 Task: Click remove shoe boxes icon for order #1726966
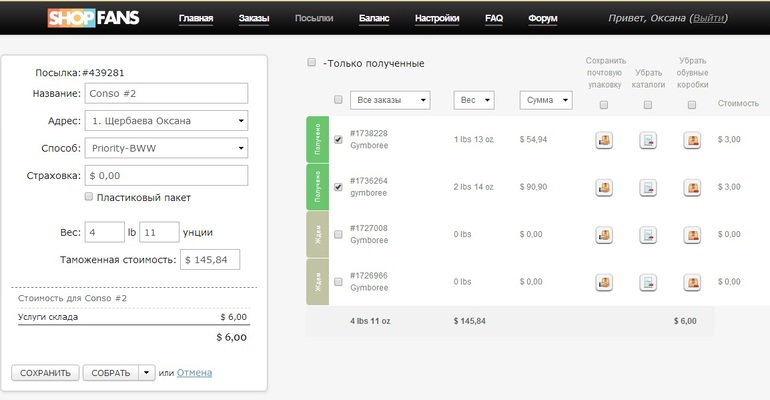pos(692,281)
